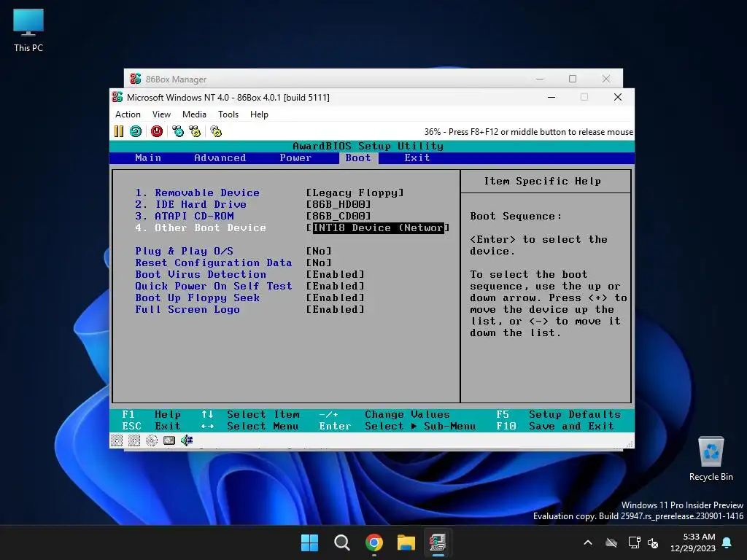Screen dimensions: 747x560
Task: Send Ctrl+Alt+Del via the teal keys icon
Action: click(178, 131)
